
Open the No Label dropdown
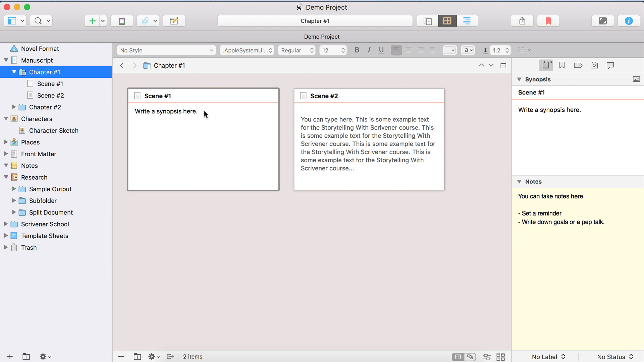(549, 357)
